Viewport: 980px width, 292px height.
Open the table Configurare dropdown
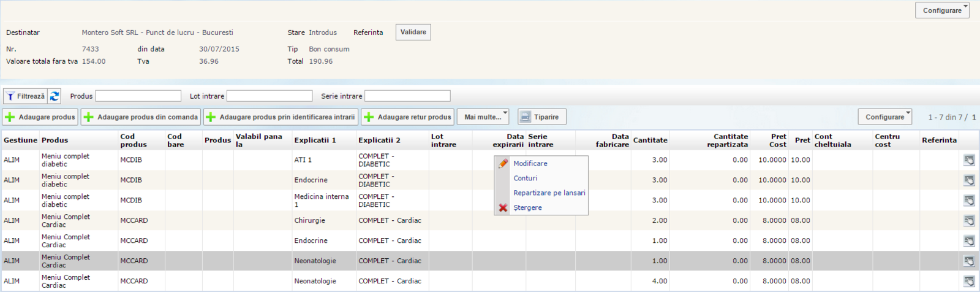tap(884, 117)
